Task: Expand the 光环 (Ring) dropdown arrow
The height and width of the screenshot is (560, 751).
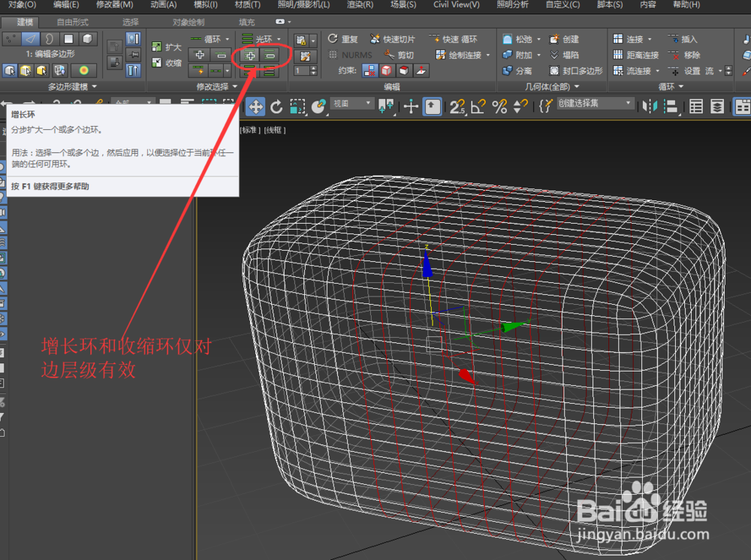Action: coord(279,39)
